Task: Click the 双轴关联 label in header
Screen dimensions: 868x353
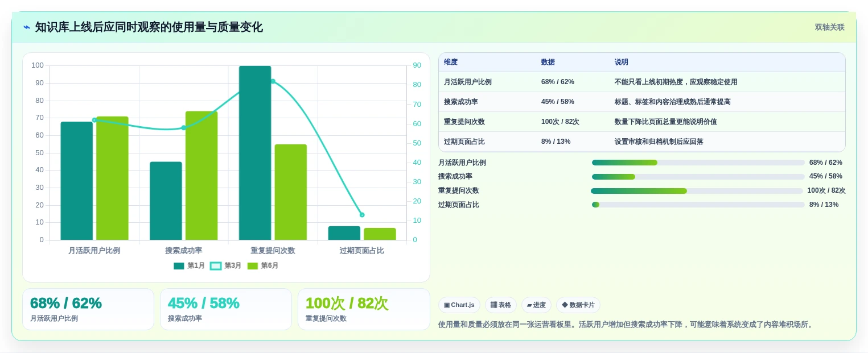Action: [829, 27]
